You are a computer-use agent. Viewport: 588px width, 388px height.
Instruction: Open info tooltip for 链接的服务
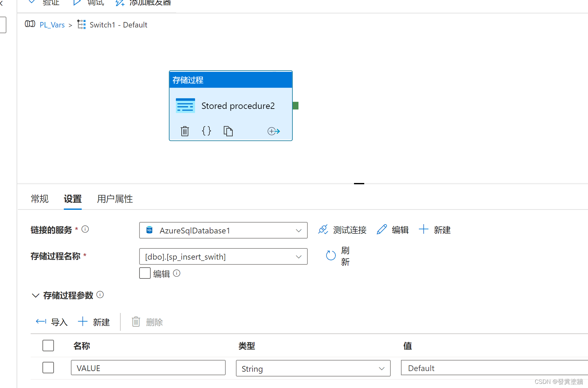[x=85, y=229]
